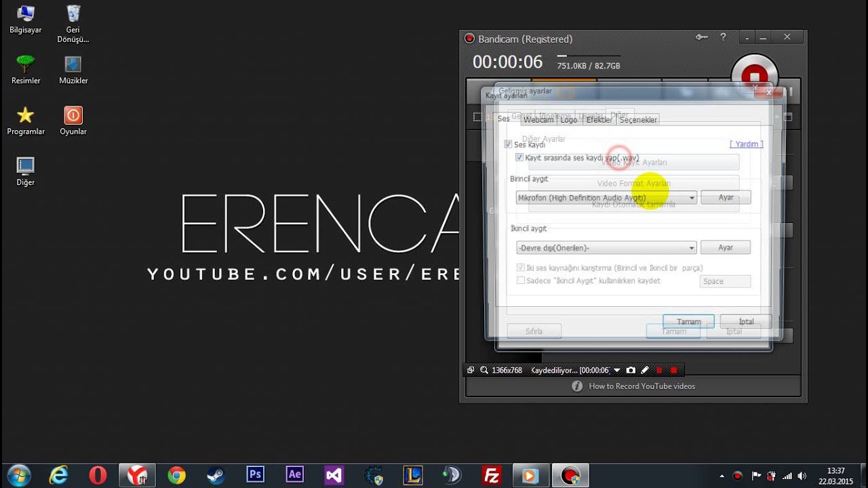Select the Seçenekler tab
Image resolution: width=868 pixels, height=488 pixels.
pyautogui.click(x=638, y=120)
